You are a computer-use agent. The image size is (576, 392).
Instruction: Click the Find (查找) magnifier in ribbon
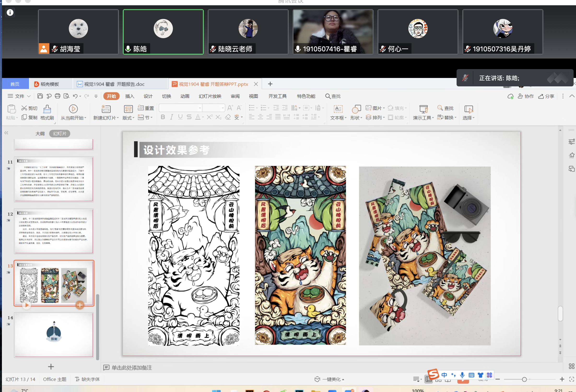tap(445, 108)
